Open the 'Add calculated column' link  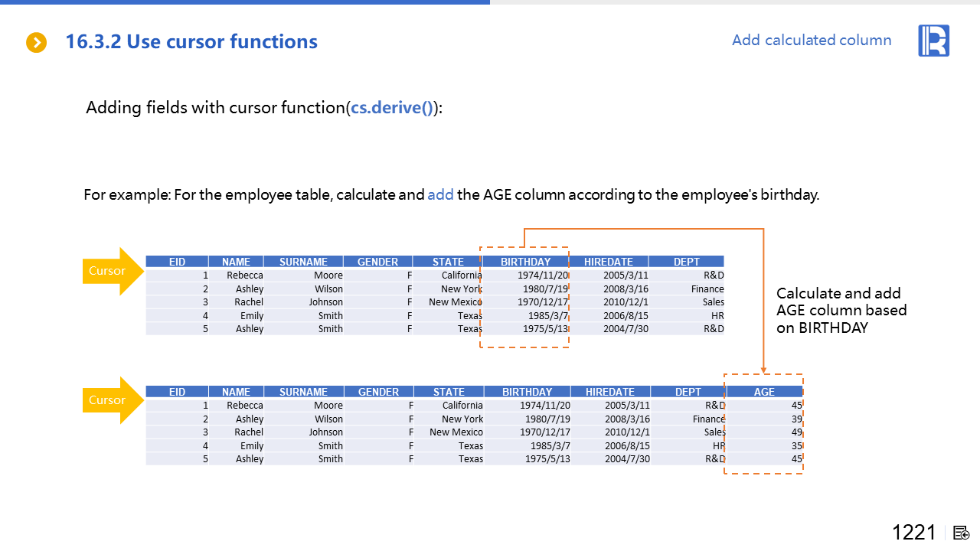click(811, 41)
